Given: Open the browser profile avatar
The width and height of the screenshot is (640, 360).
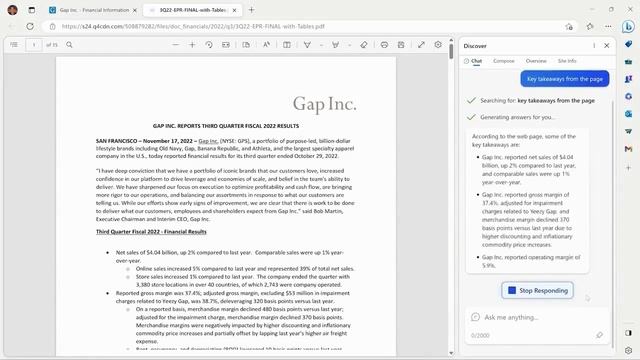Looking at the screenshot, I should click(13, 10).
